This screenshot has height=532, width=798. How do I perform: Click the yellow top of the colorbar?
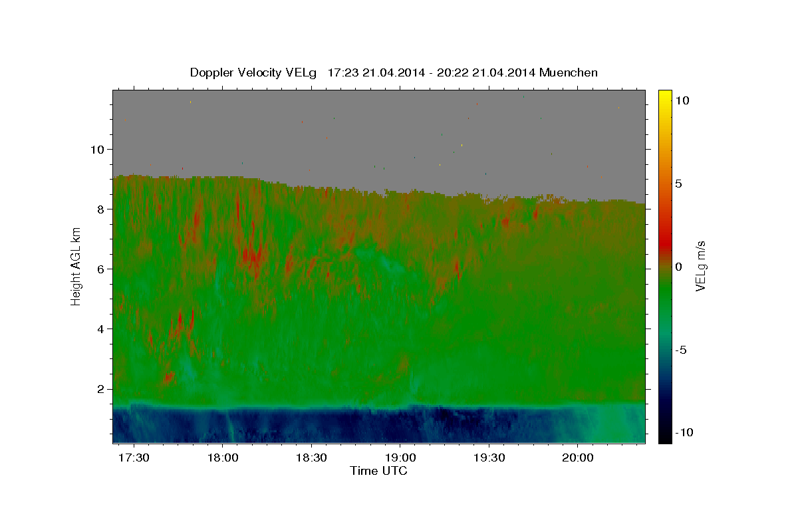point(665,98)
